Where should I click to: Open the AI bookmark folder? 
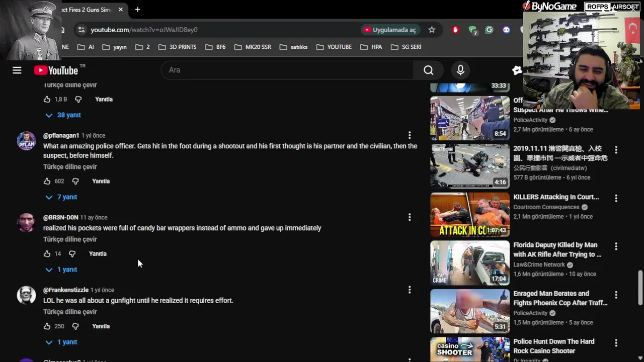86,47
